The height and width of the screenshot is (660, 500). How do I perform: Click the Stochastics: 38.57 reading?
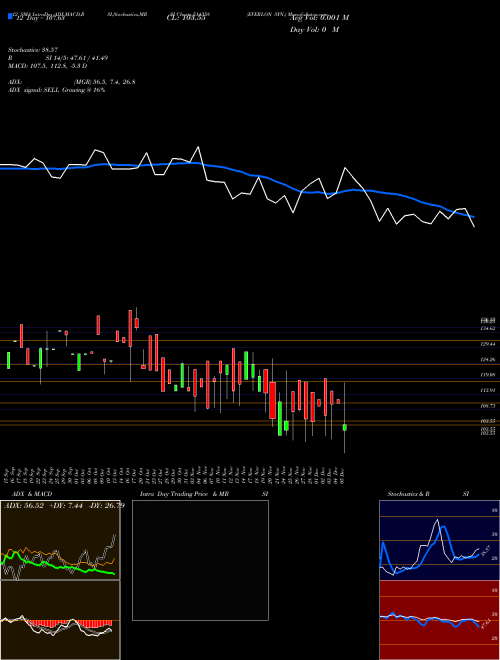coord(32,50)
